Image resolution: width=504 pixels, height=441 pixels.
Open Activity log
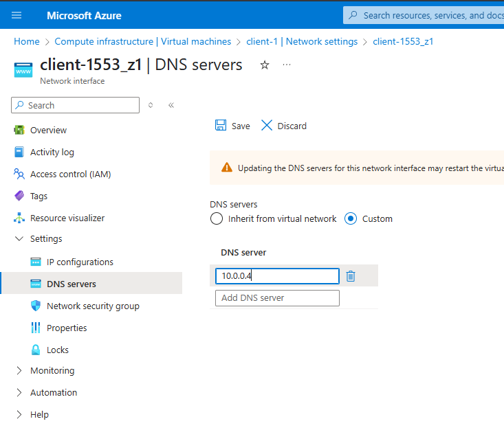[x=52, y=152]
